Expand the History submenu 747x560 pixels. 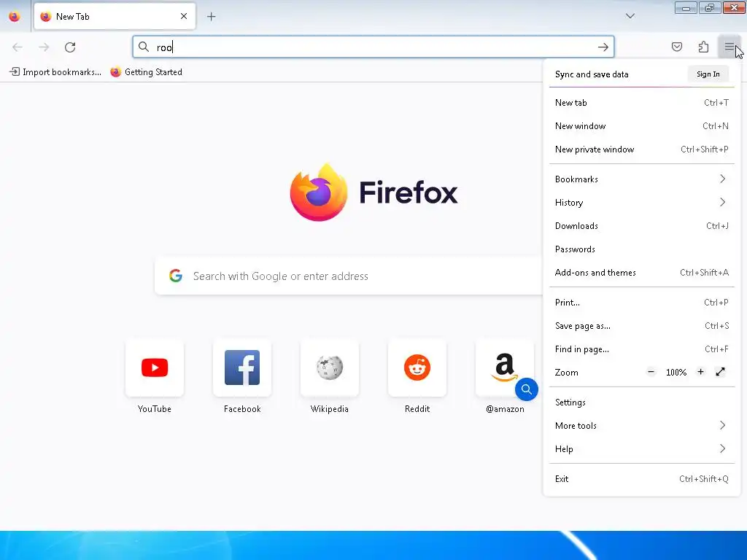(x=642, y=203)
